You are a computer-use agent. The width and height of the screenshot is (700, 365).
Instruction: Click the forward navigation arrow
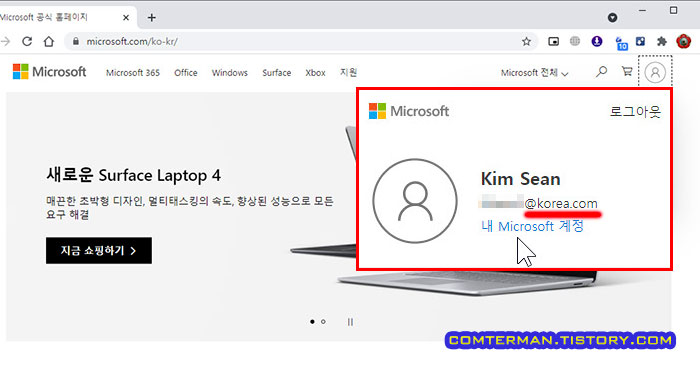coord(5,41)
